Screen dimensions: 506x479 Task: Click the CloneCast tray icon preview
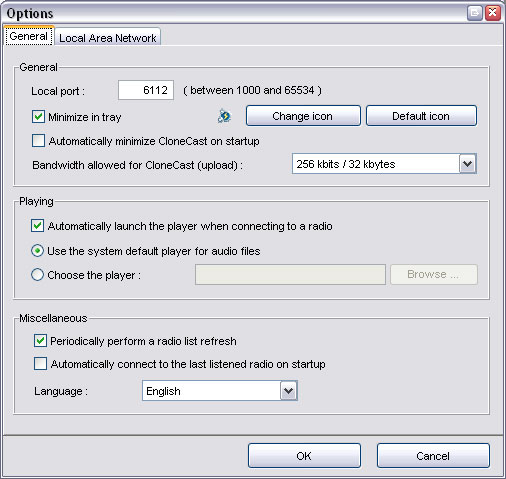point(224,116)
